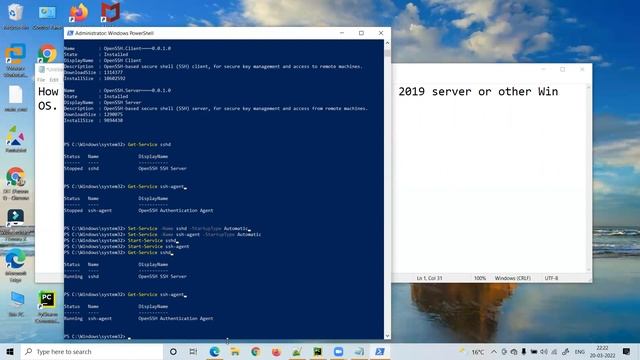Open the Edit menu in Notepad
This screenshot has height=360, width=640.
click(x=54, y=80)
